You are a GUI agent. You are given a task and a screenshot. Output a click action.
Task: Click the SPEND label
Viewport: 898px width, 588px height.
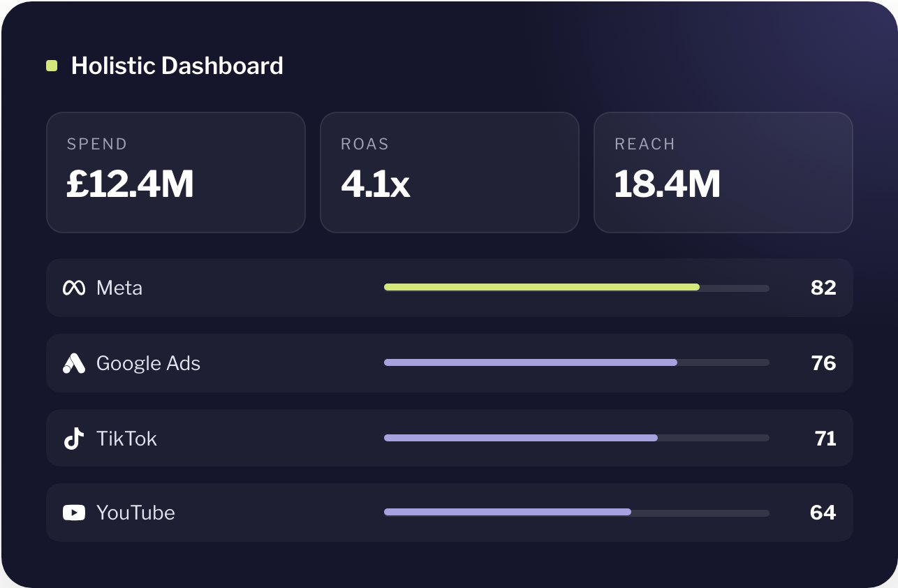pos(97,145)
